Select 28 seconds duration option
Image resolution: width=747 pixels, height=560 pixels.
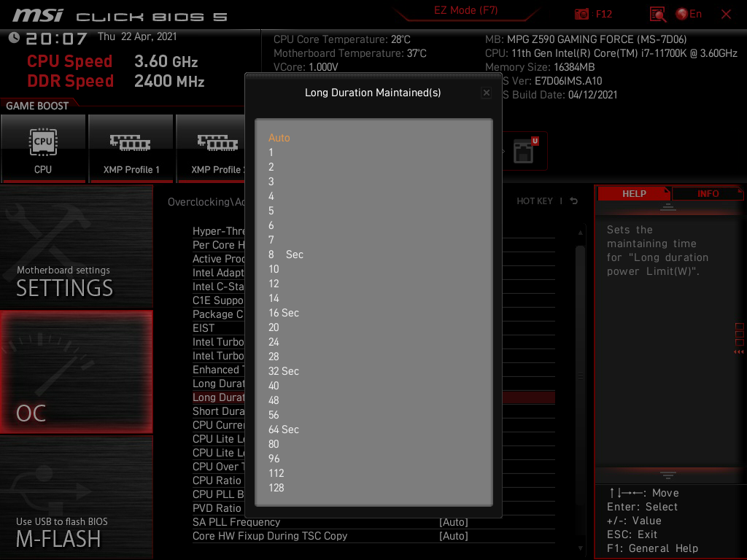click(x=274, y=357)
